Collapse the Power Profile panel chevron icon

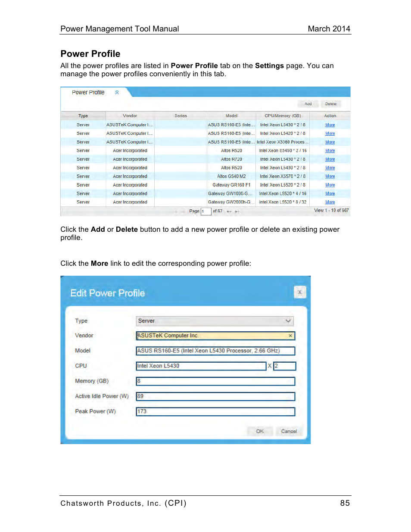[117, 93]
